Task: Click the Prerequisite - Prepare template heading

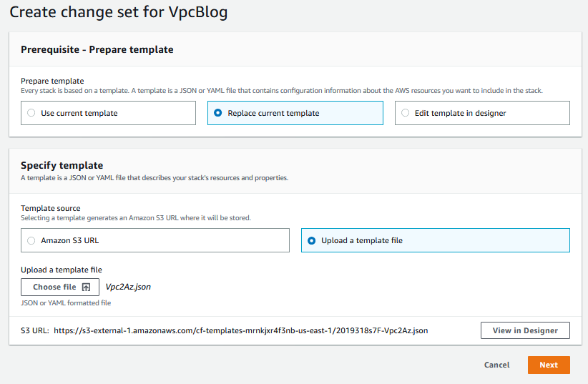Action: point(97,49)
